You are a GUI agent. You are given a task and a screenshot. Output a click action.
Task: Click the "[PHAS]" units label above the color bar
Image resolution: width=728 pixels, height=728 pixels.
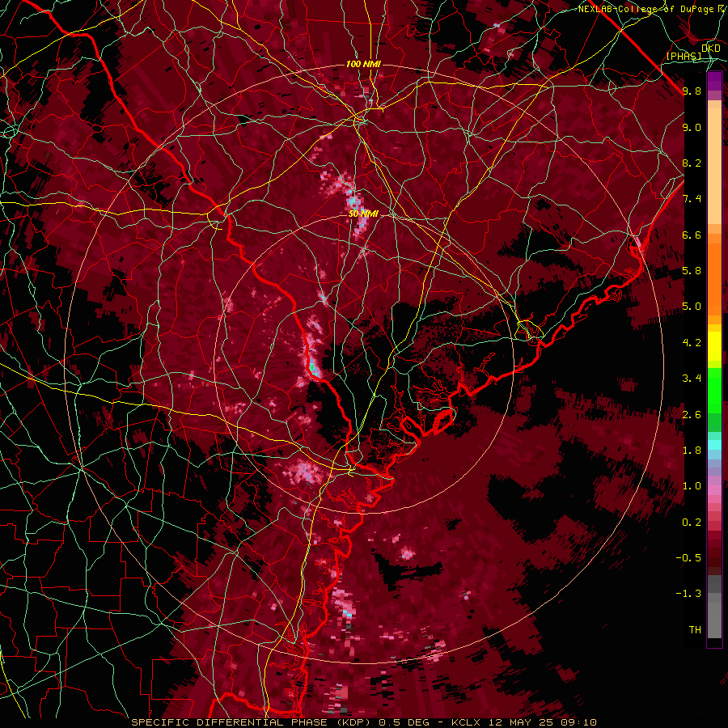[x=684, y=57]
